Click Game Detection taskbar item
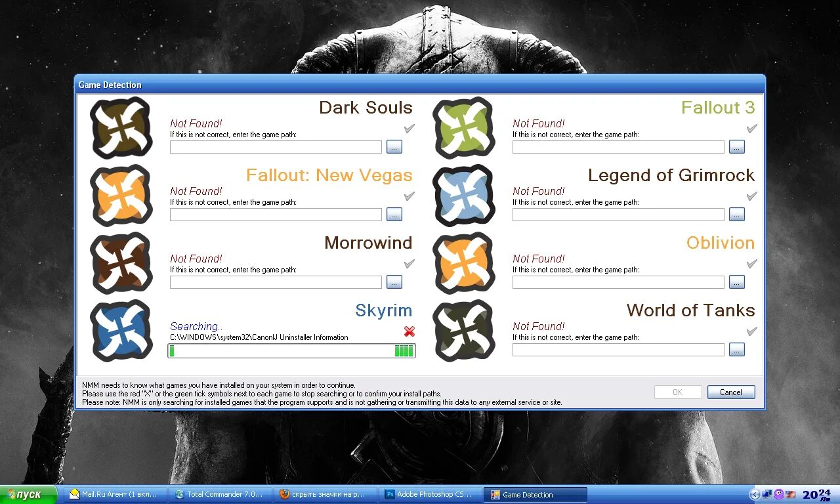The image size is (840, 504). pos(535,495)
